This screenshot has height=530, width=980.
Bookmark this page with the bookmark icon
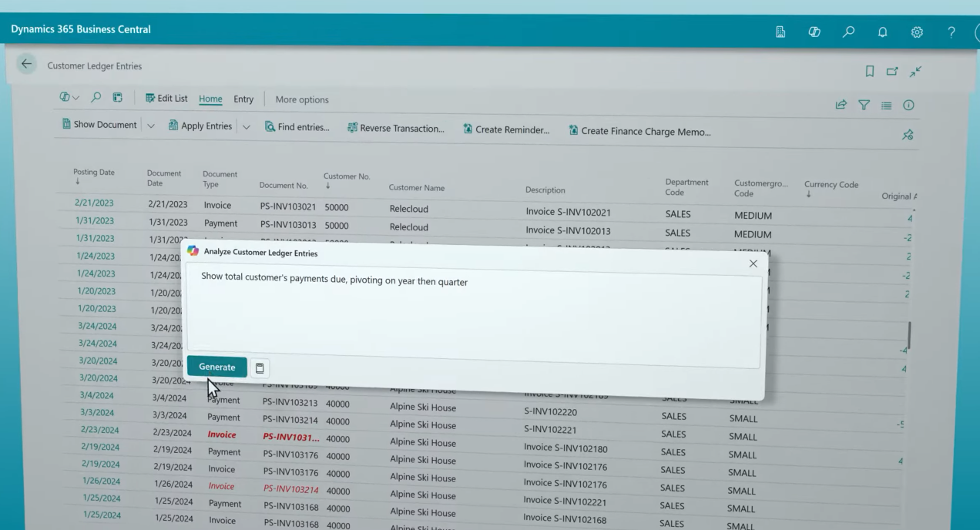(870, 72)
